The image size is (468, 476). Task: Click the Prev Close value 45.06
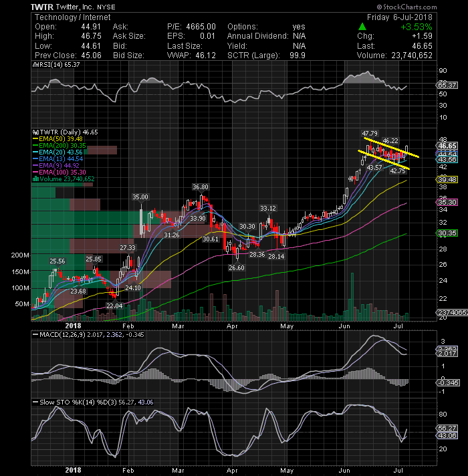[x=91, y=55]
